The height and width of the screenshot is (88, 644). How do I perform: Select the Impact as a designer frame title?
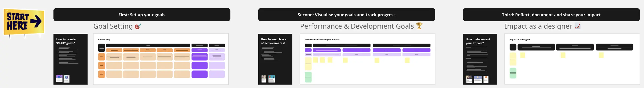point(538,26)
